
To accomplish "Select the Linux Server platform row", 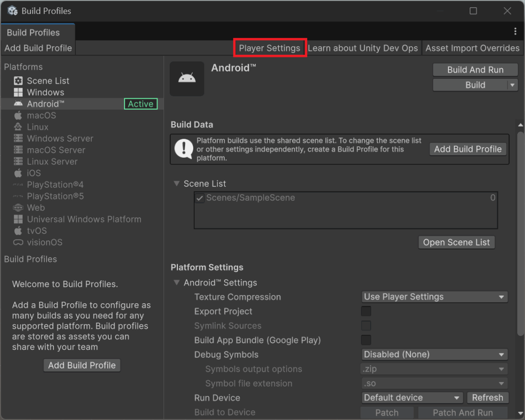I will pos(82,161).
